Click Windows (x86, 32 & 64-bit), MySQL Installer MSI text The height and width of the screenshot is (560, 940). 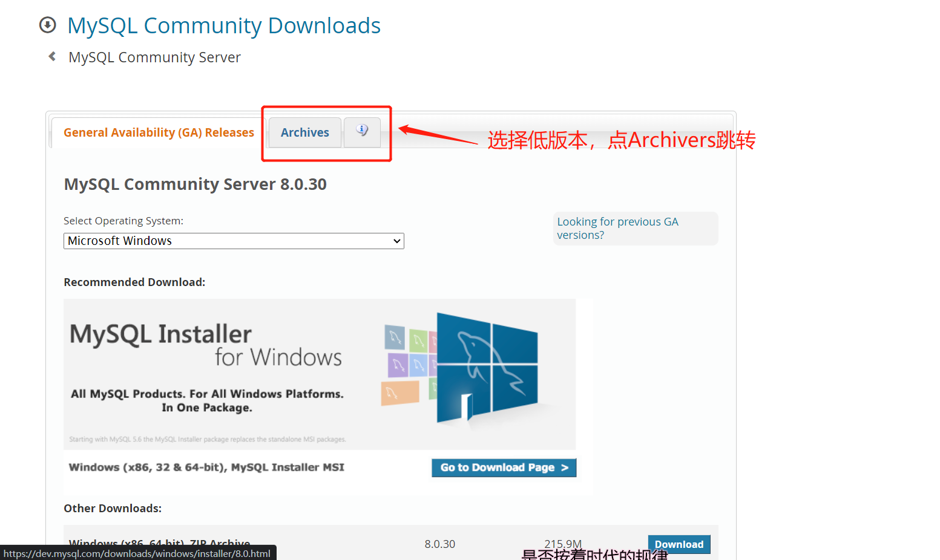click(206, 467)
